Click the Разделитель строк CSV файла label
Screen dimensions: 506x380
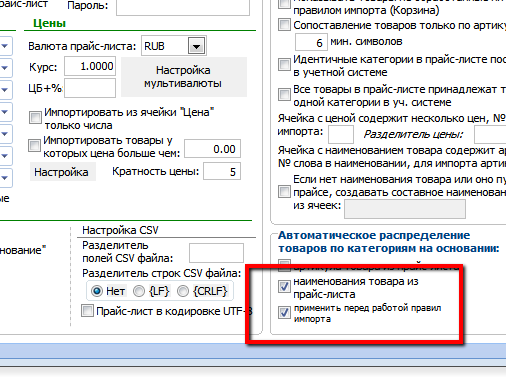162,273
